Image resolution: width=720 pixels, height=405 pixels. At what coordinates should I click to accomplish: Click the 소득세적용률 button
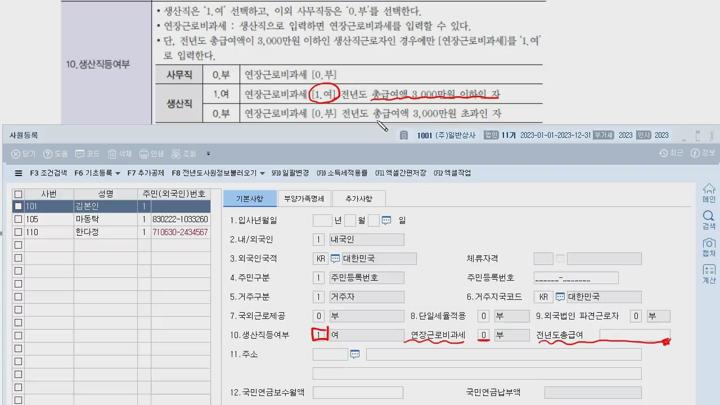pos(342,173)
